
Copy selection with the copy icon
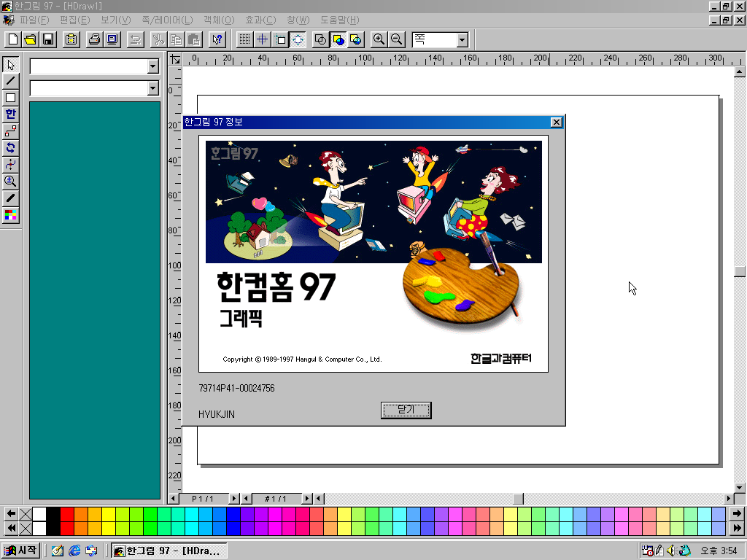click(x=176, y=39)
